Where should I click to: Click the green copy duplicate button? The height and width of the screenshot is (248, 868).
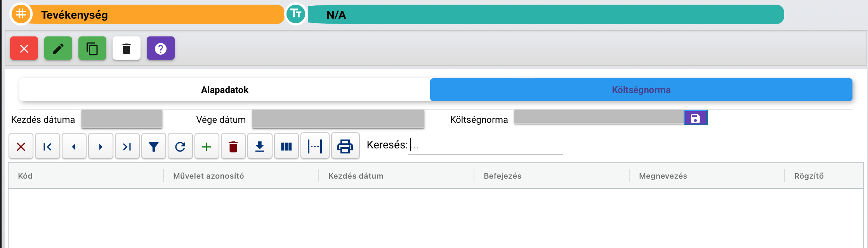[92, 48]
